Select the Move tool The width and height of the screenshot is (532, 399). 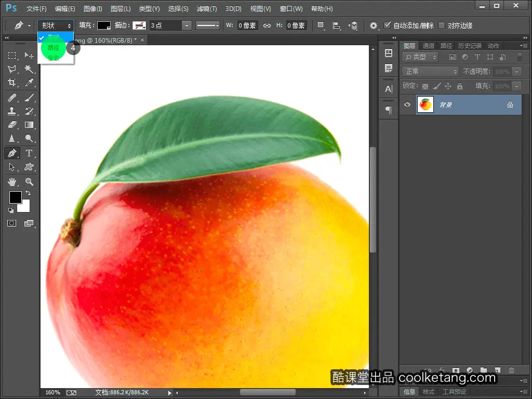click(x=29, y=55)
